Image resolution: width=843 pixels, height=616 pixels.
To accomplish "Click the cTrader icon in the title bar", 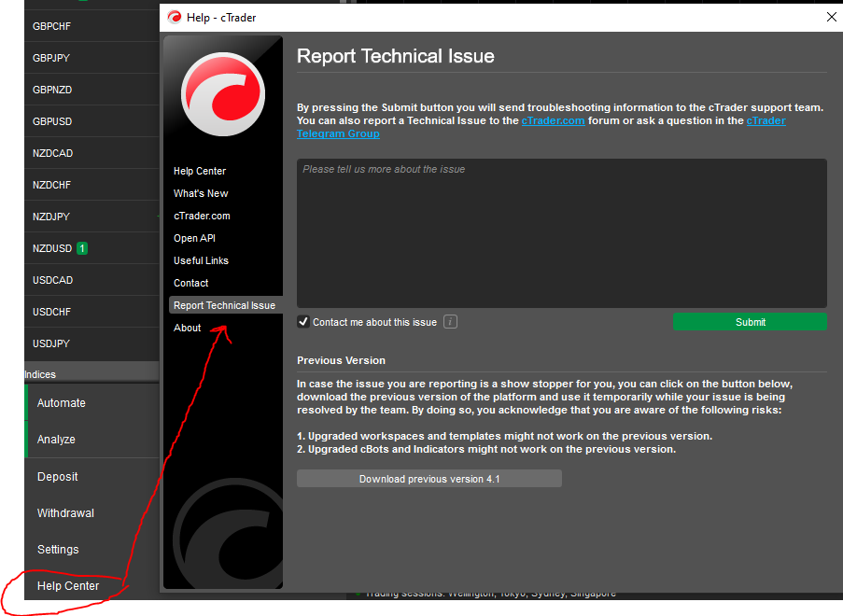I will point(175,17).
